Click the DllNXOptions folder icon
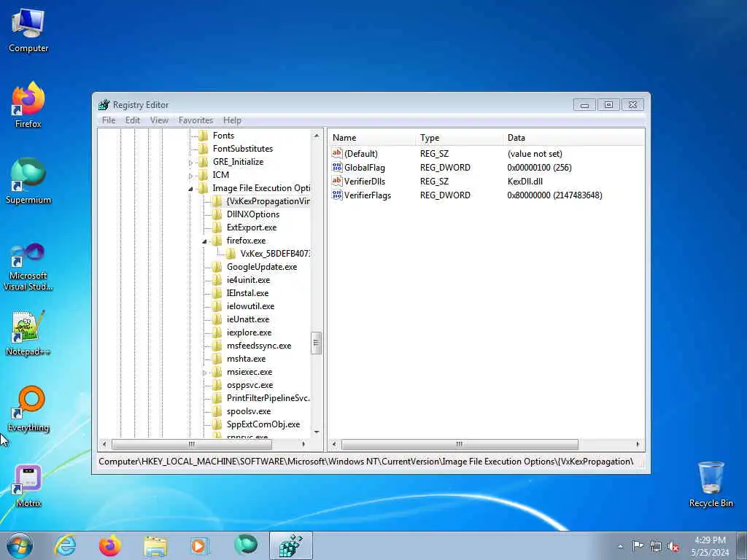 217,214
